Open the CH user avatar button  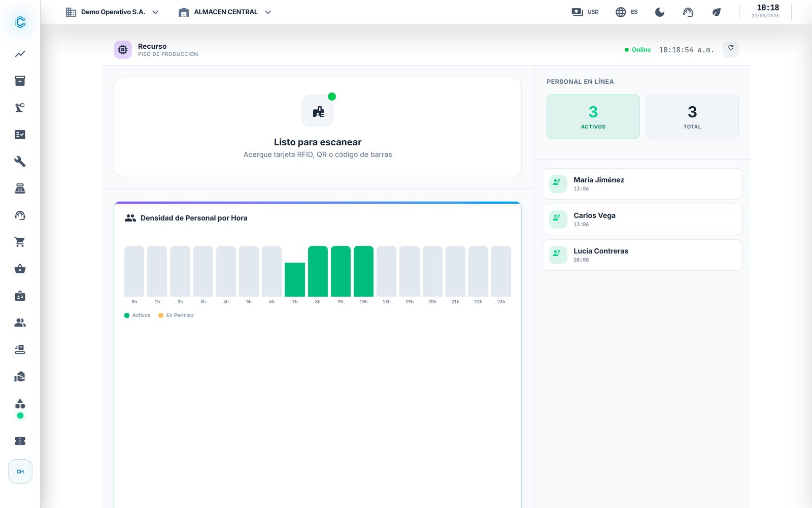pyautogui.click(x=20, y=471)
